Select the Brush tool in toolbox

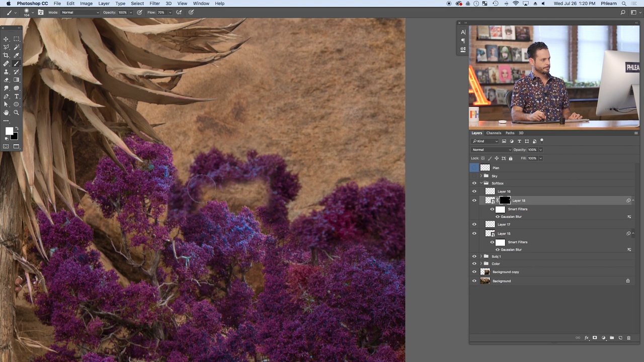pyautogui.click(x=17, y=63)
